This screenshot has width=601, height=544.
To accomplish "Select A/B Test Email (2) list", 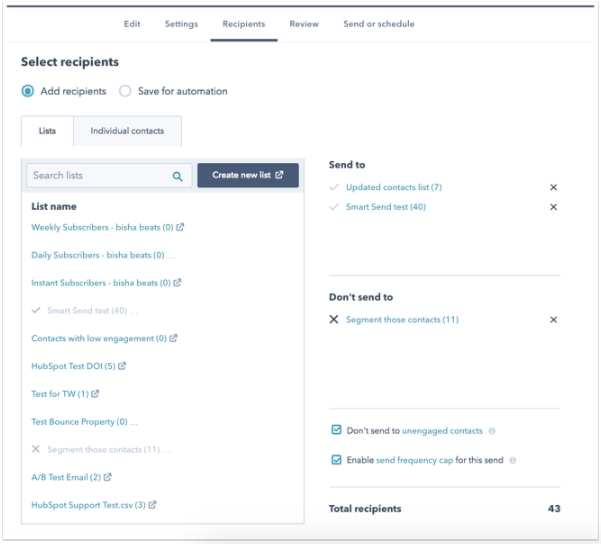I will (x=66, y=477).
